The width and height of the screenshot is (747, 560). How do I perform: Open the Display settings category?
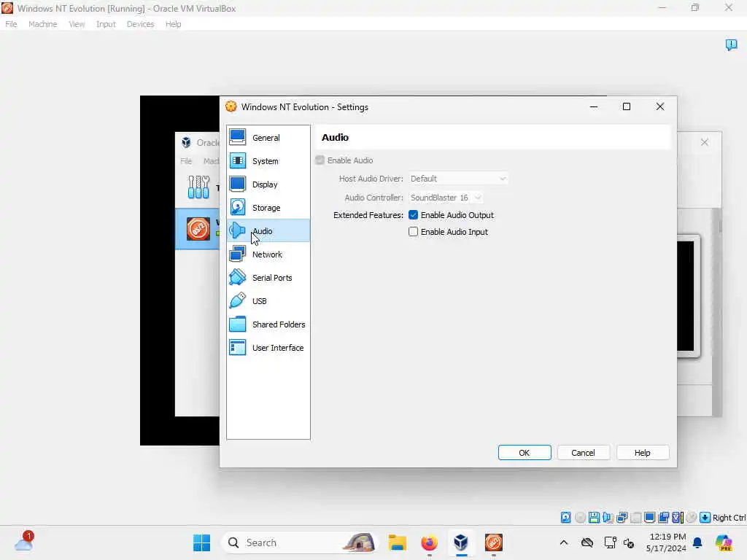(268, 184)
